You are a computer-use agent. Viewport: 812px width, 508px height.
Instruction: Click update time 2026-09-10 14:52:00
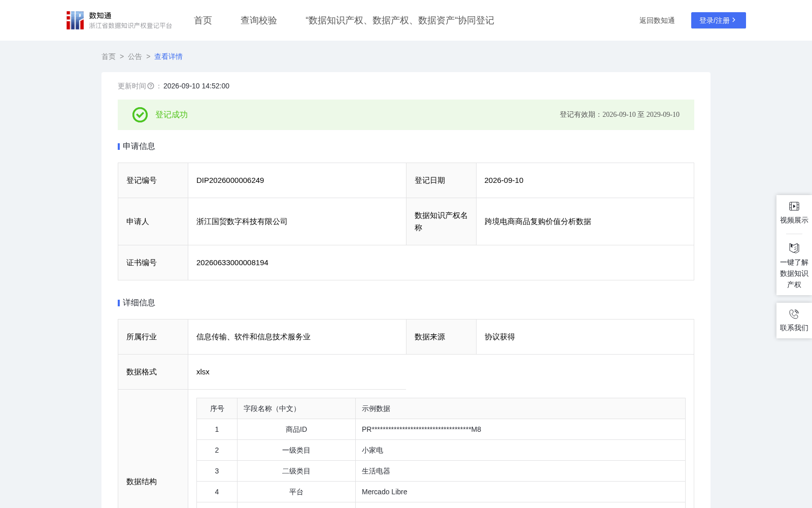(x=196, y=86)
